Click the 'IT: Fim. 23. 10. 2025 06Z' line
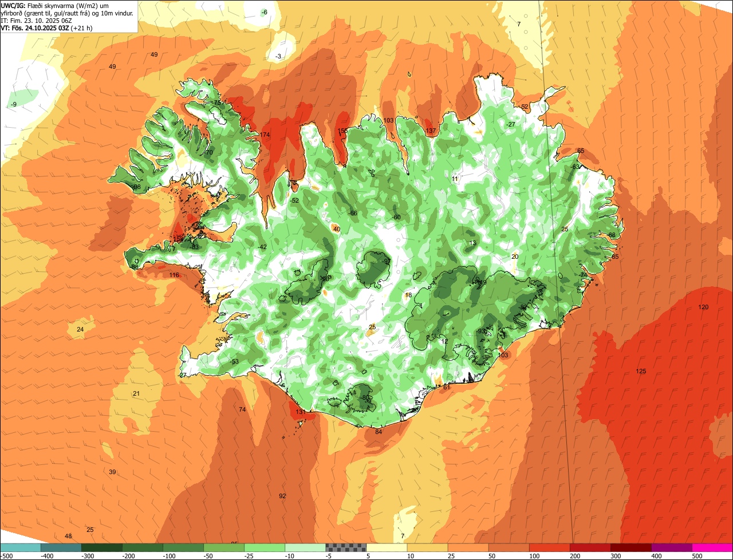Viewport: 733px width, 560px height. click(x=36, y=20)
